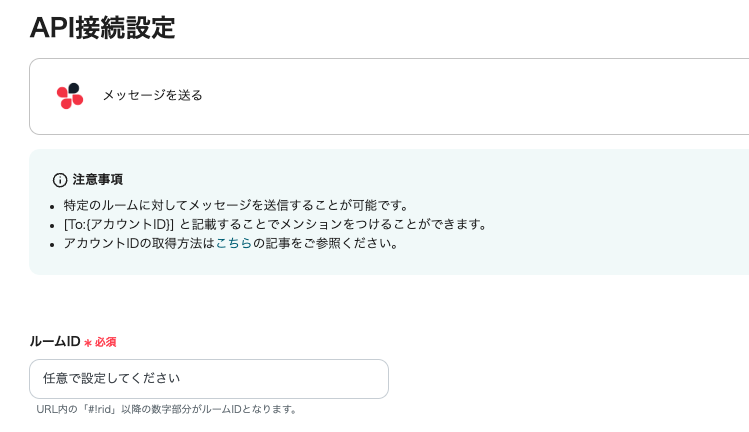This screenshot has height=432, width=749.
Task: Click the bullet dot before 特定のルーム
Action: (53, 205)
